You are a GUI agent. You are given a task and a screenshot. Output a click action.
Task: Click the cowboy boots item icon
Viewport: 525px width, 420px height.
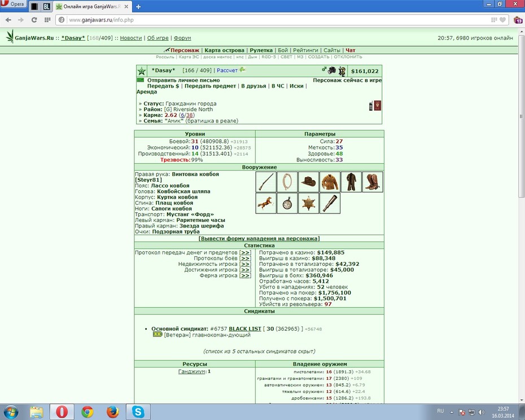pos(373,182)
